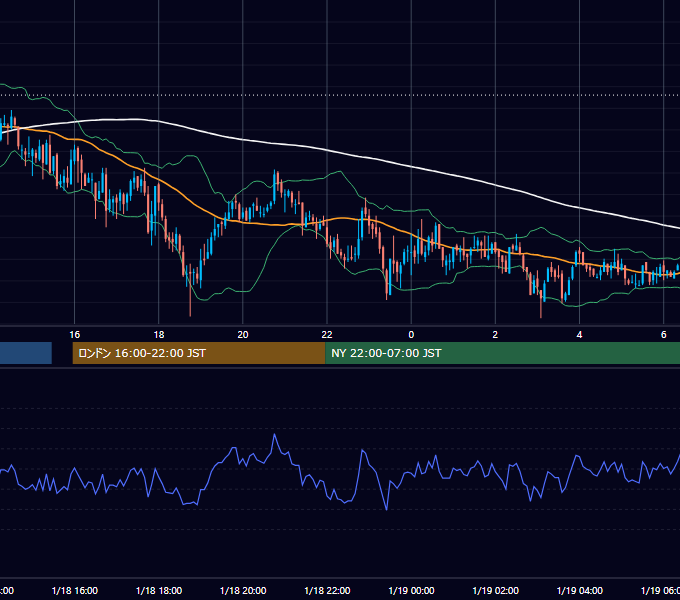Image resolution: width=680 pixels, height=600 pixels.
Task: Click the 1/18 16:00 date label
Action: pyautogui.click(x=75, y=590)
